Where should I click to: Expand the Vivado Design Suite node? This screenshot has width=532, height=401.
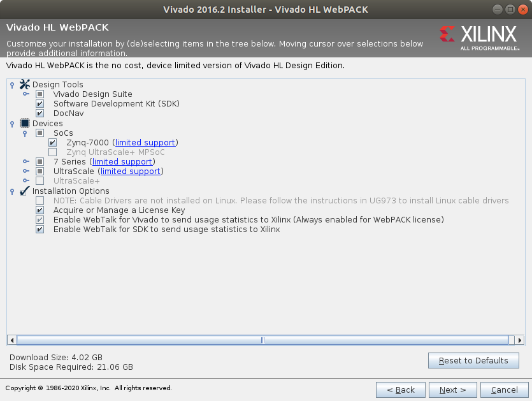coord(25,94)
